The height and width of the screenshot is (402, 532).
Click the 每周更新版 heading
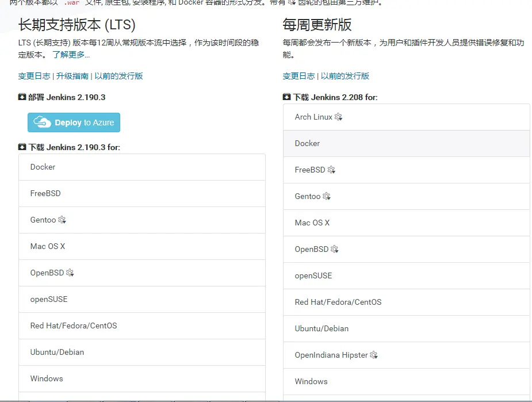coord(317,25)
